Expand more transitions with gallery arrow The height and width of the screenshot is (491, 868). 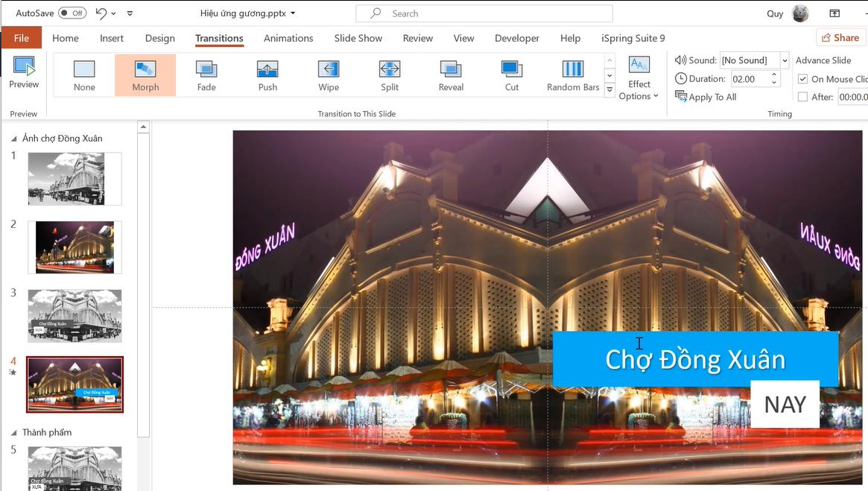point(609,89)
